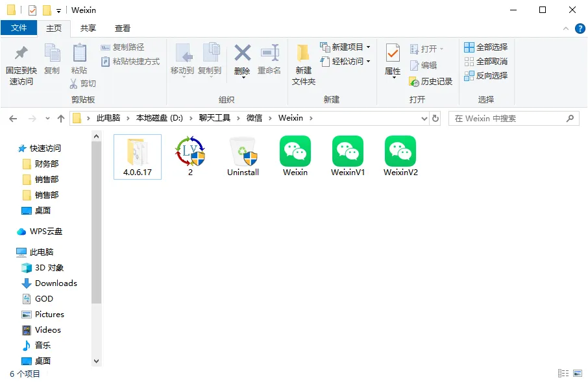Open the quick access toolbar customize dropdown

[x=58, y=11]
